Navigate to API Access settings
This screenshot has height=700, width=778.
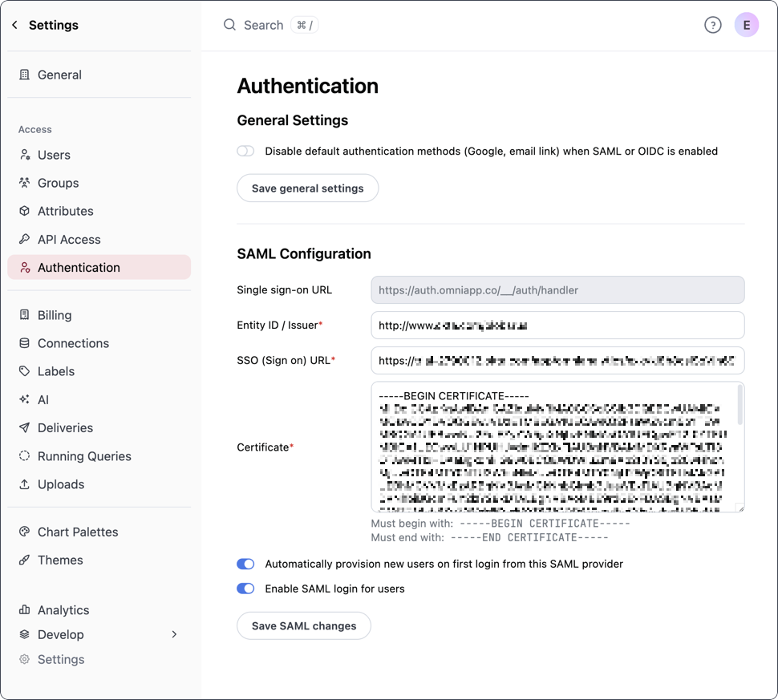coord(68,238)
